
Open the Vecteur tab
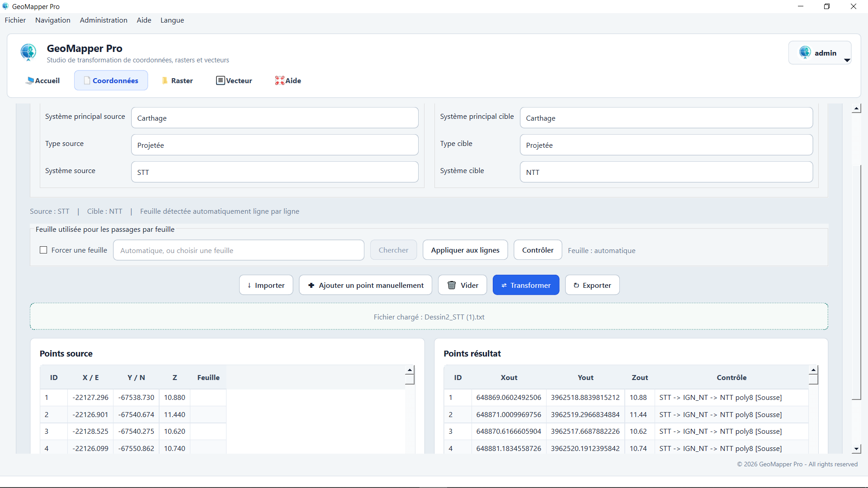pos(234,80)
